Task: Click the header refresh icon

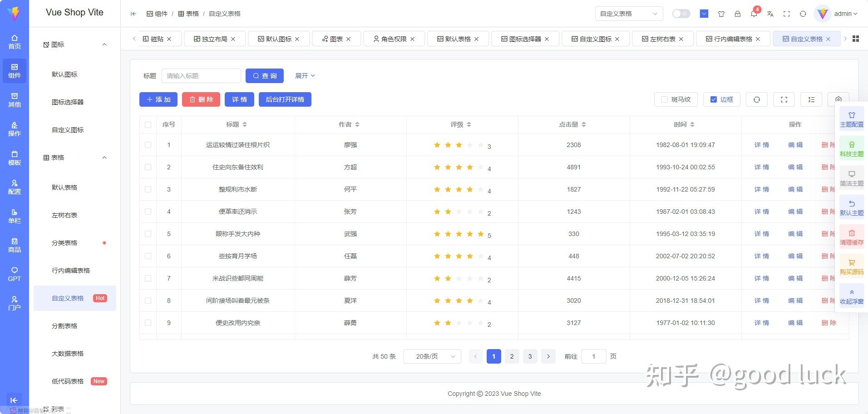Action: click(803, 14)
